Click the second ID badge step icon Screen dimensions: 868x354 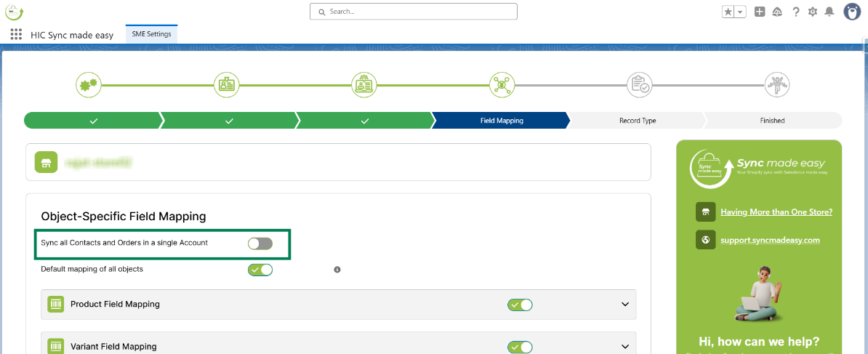tap(226, 85)
